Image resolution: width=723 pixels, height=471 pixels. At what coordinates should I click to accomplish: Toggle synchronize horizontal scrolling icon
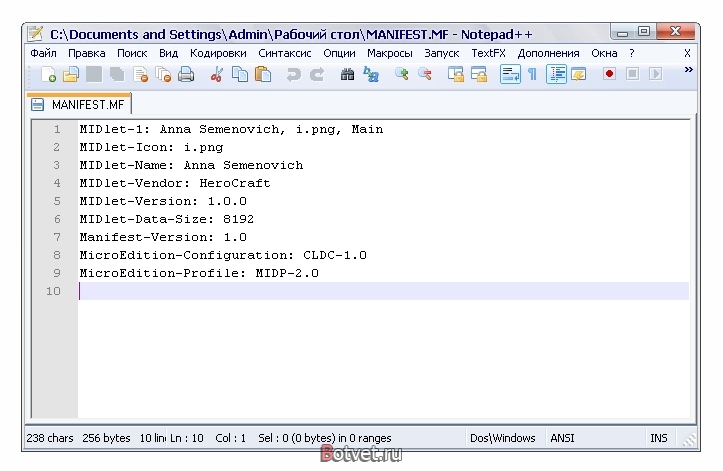[479, 74]
